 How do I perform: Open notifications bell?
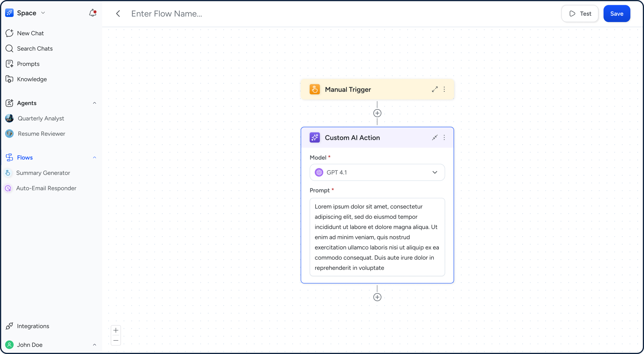93,13
